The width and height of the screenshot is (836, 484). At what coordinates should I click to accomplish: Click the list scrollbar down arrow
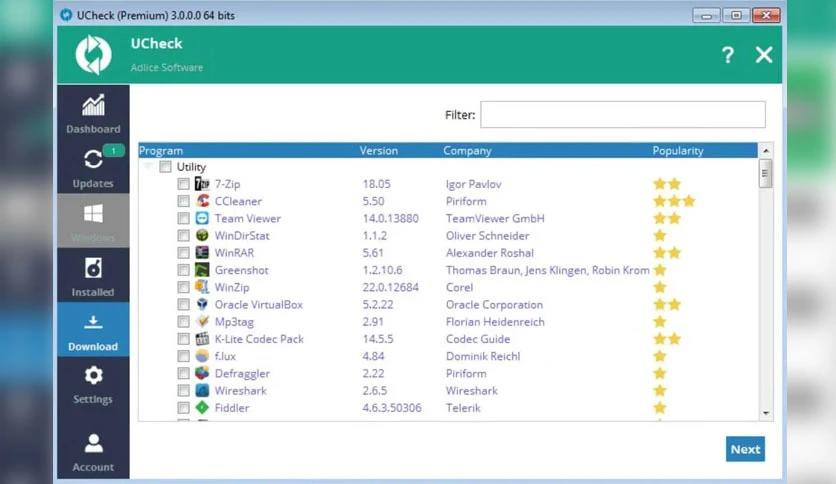point(766,413)
